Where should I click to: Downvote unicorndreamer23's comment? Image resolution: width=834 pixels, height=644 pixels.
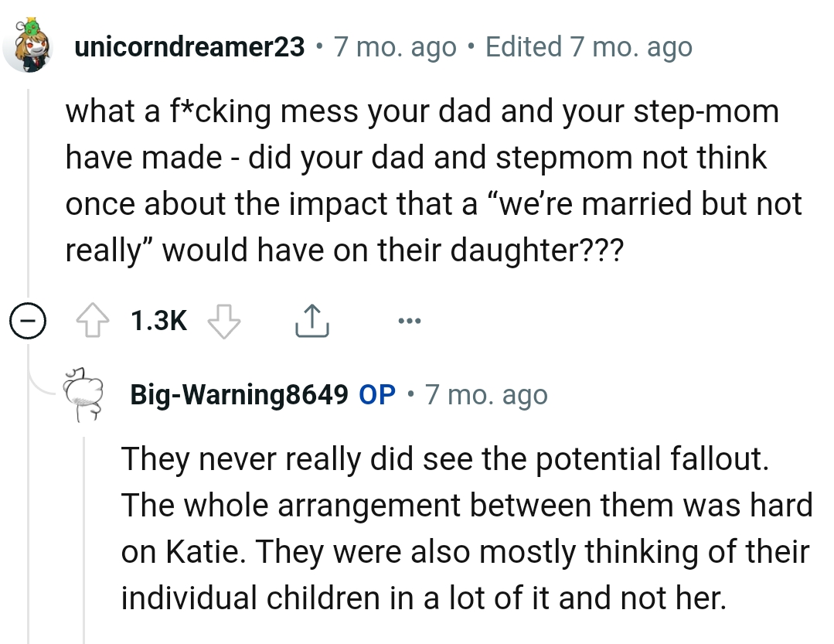(x=225, y=322)
